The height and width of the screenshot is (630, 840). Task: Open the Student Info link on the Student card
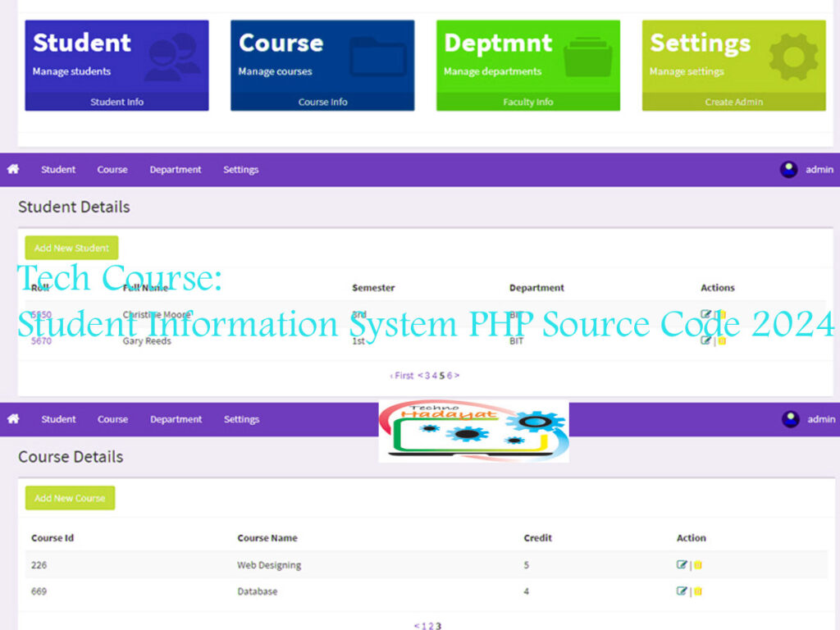116,102
